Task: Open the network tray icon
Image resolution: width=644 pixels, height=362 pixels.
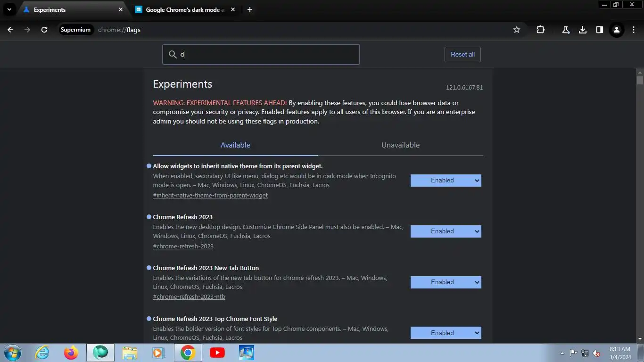Action: pos(585,353)
